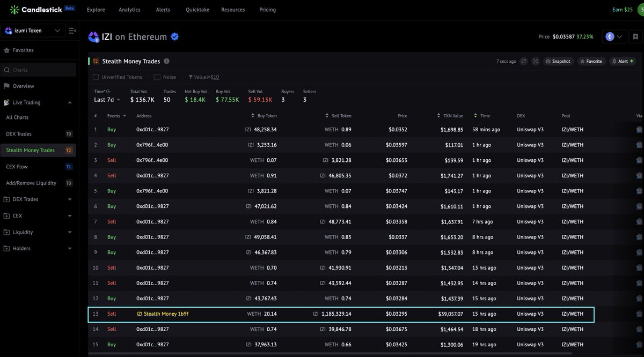Click the T1 badge on CEX Flow
The image size is (644, 357).
69,167
